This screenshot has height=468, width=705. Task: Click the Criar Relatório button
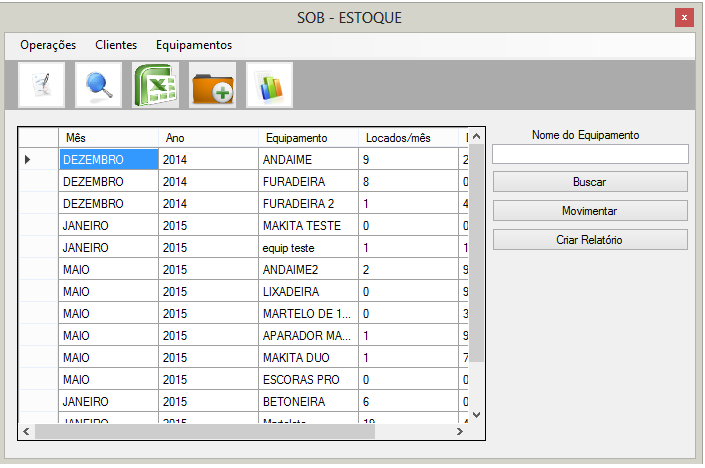589,240
